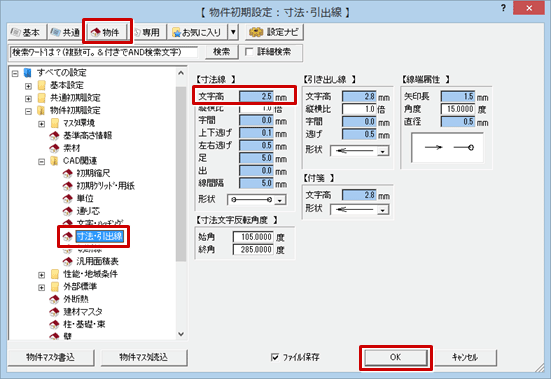The image size is (551, 379).
Task: Select 汎用面積表 tree item label
Action: coord(98,262)
